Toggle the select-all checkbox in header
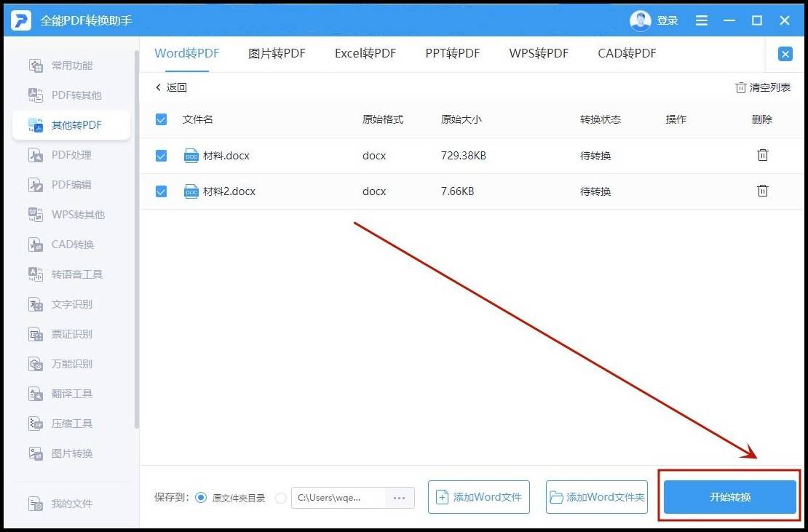Image resolution: width=808 pixels, height=532 pixels. click(x=162, y=119)
